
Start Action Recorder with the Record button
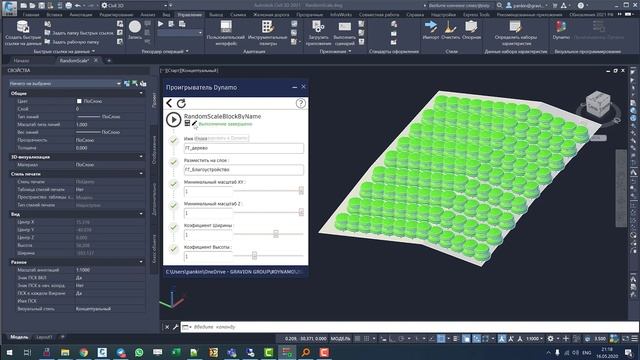135,30
